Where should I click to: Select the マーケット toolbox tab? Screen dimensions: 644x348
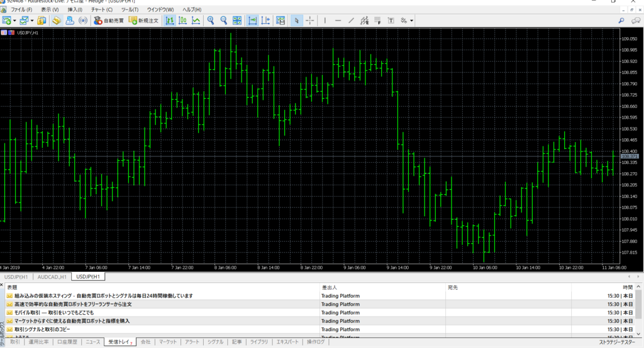click(167, 342)
